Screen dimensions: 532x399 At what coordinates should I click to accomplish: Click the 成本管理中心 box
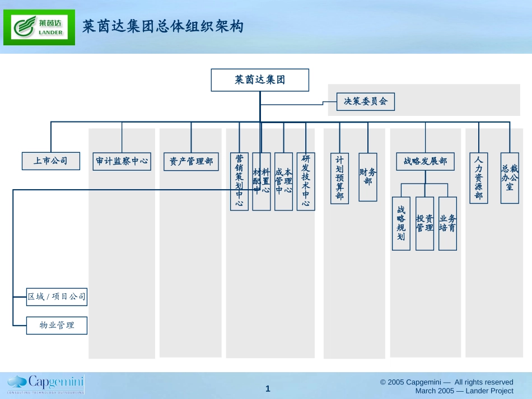[284, 181]
